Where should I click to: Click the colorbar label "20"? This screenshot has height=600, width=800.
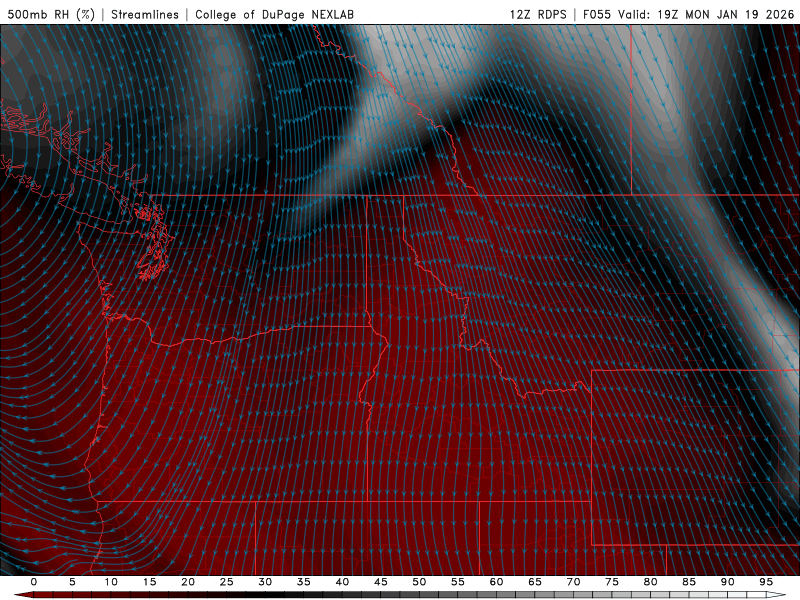[188, 582]
